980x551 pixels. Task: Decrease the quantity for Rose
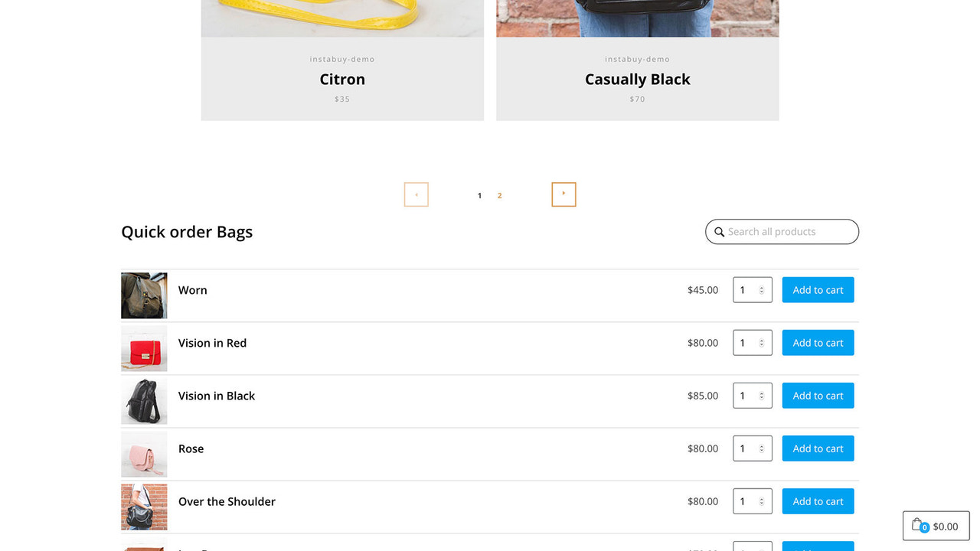tap(763, 452)
